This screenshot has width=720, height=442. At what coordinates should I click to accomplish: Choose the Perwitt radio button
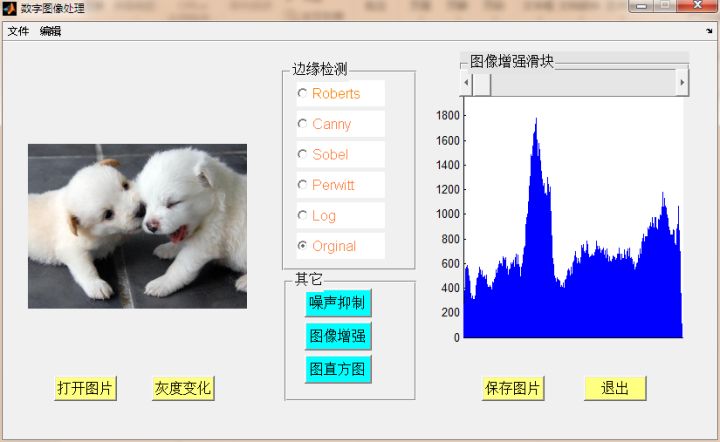coord(340,185)
